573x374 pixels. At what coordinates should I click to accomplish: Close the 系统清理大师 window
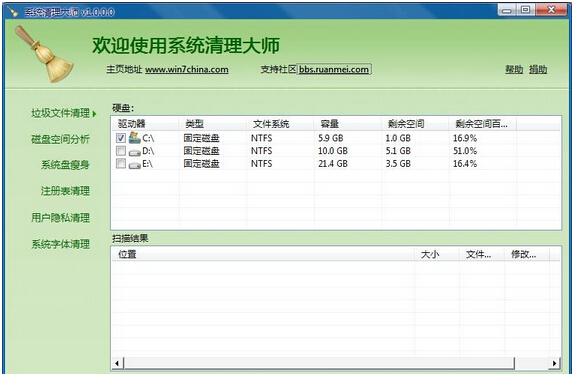tap(551, 10)
